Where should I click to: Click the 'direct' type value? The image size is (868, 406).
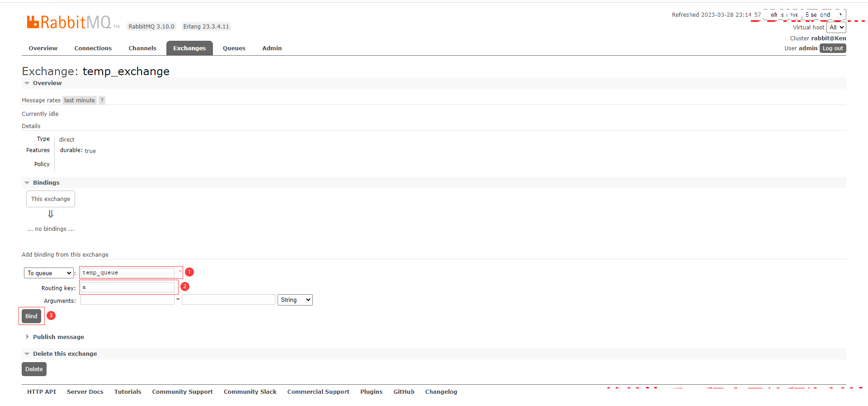[67, 139]
